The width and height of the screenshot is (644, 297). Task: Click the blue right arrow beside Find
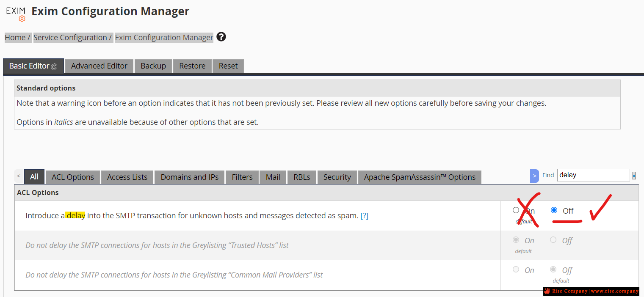pos(534,176)
